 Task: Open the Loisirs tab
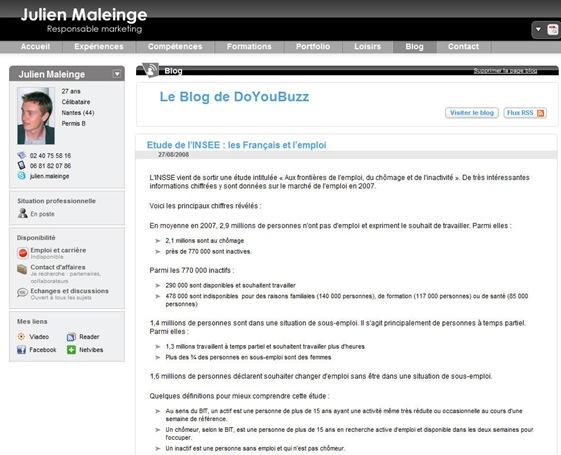pos(367,47)
